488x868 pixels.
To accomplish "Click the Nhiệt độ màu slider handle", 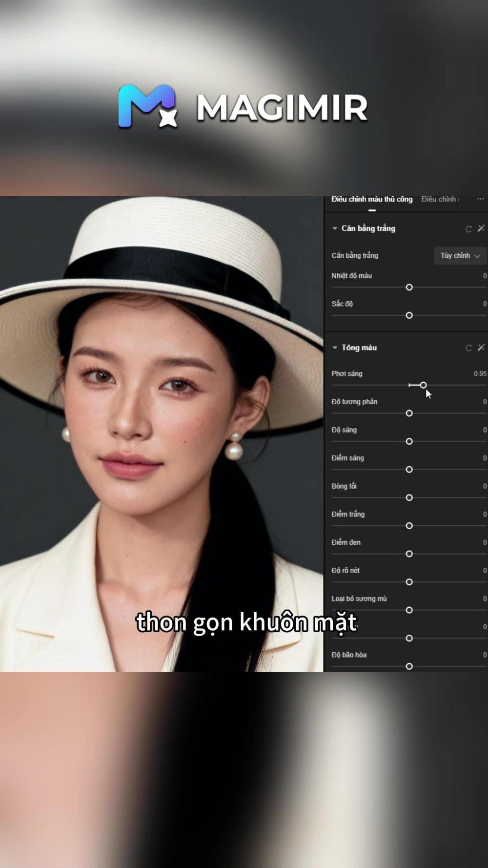I will tap(409, 288).
